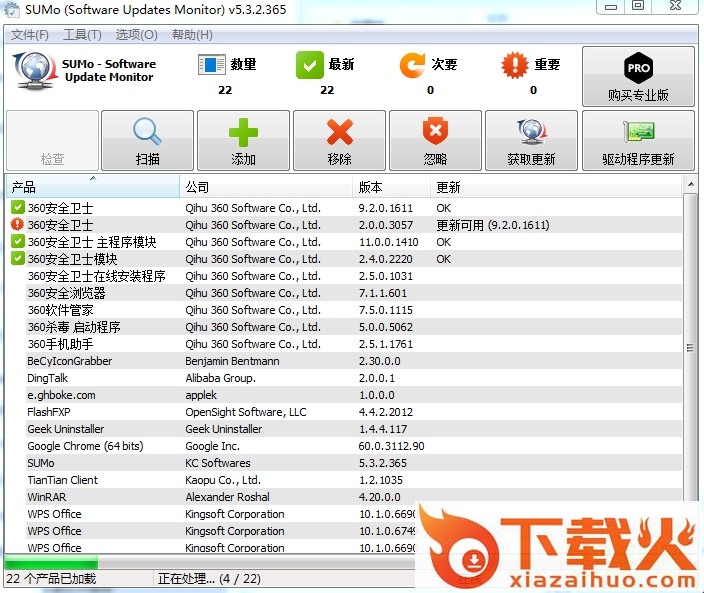
Task: Click company cell Benjamin Bentmann
Action: tap(232, 361)
